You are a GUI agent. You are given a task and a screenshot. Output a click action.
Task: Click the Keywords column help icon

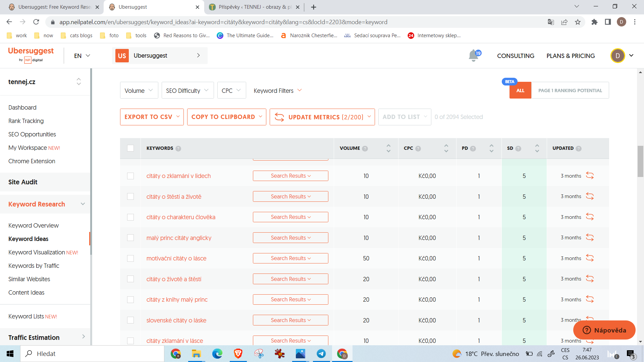point(178,148)
